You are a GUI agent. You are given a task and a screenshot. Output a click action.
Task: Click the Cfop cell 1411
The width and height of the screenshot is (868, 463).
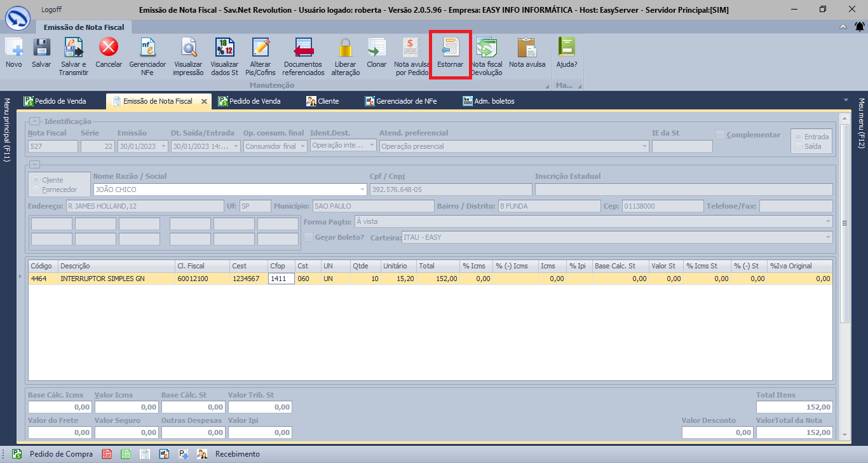tap(281, 279)
